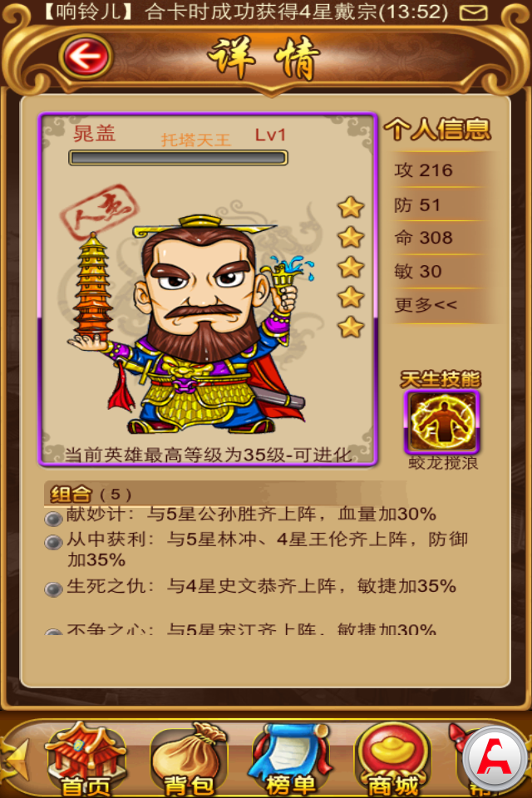Tap the top star of hero rating
Screen dimensions: 532x798
(x=351, y=207)
